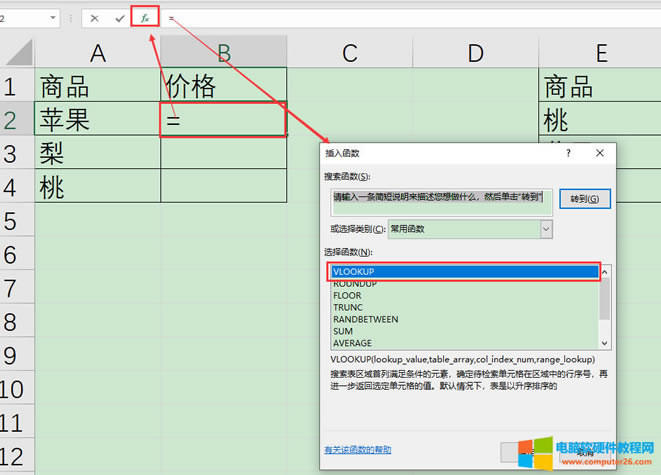
Task: Expand the function category dropdown
Action: (546, 229)
